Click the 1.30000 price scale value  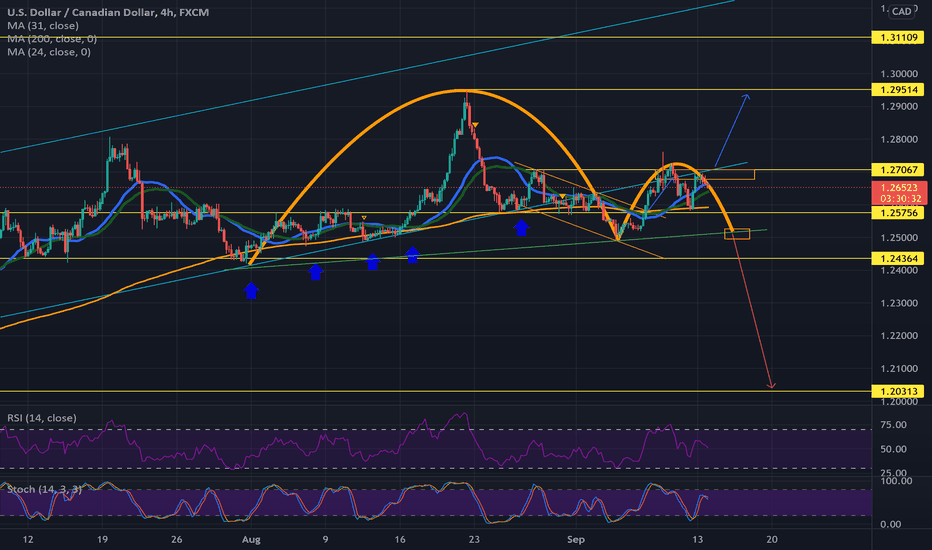point(899,74)
